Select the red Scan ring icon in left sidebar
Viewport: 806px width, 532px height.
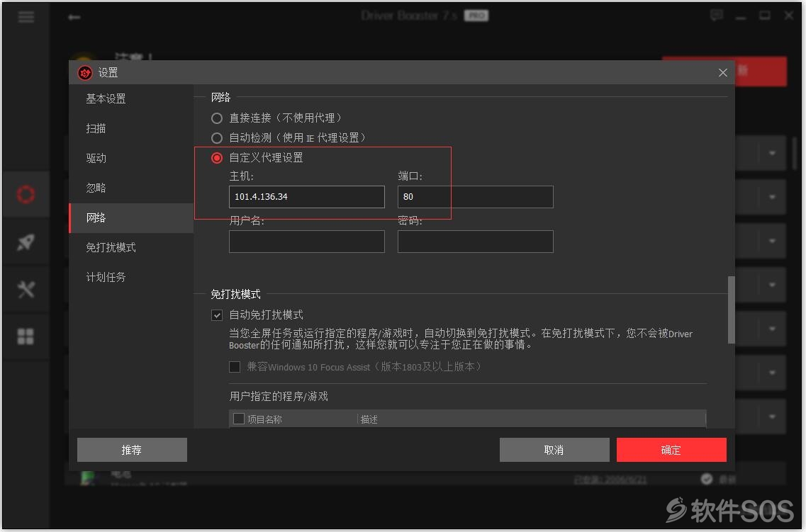(x=26, y=194)
